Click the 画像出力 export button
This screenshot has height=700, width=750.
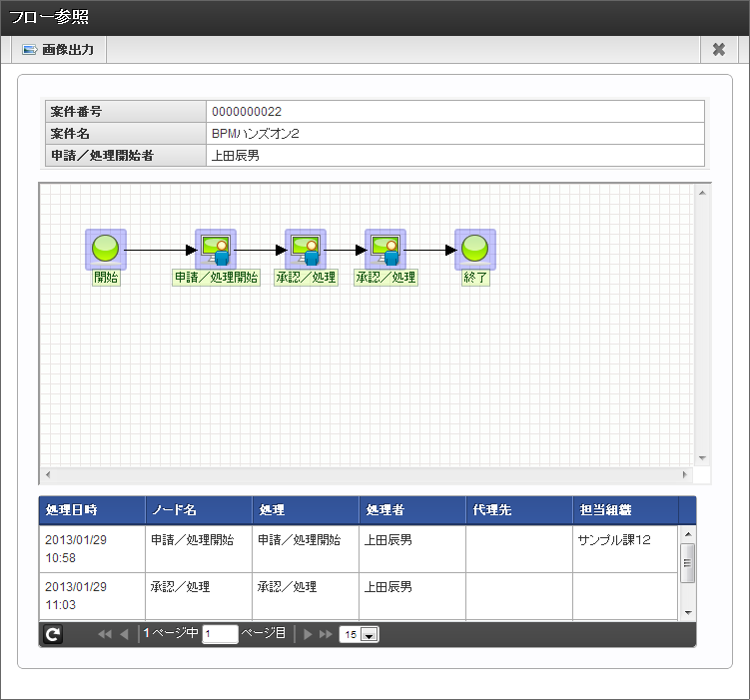coord(58,50)
